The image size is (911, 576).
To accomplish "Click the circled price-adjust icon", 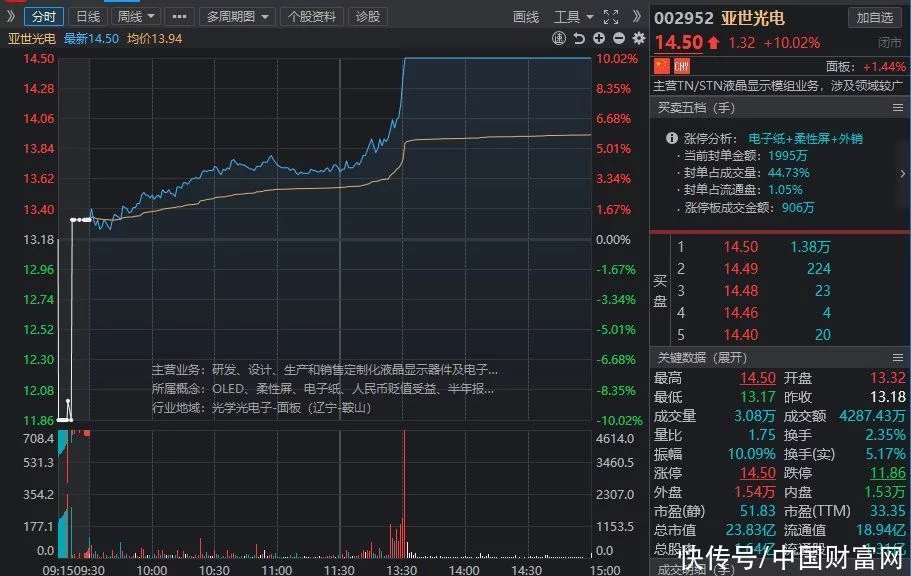I will click(559, 38).
